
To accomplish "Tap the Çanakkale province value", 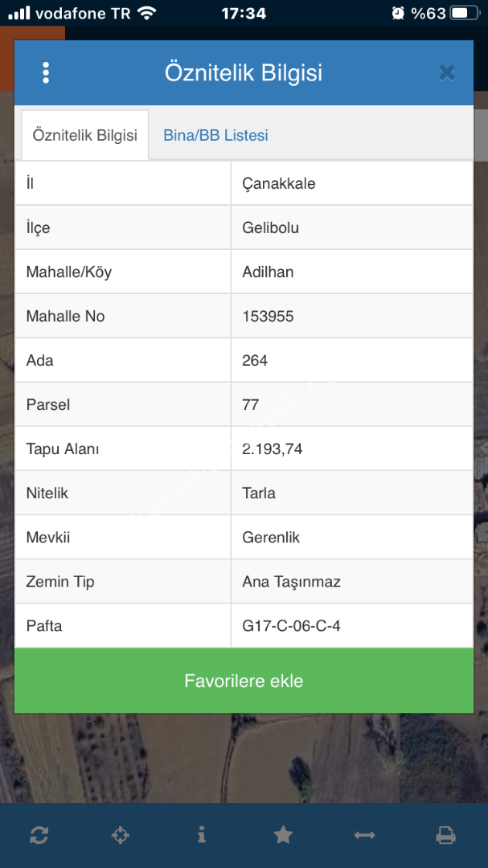I will (x=279, y=183).
